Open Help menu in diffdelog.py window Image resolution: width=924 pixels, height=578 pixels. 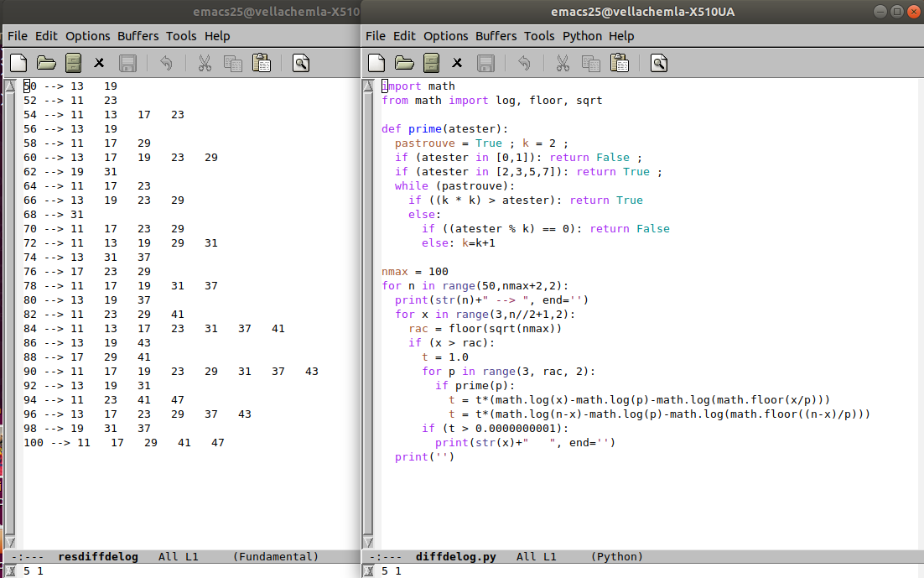click(x=621, y=36)
